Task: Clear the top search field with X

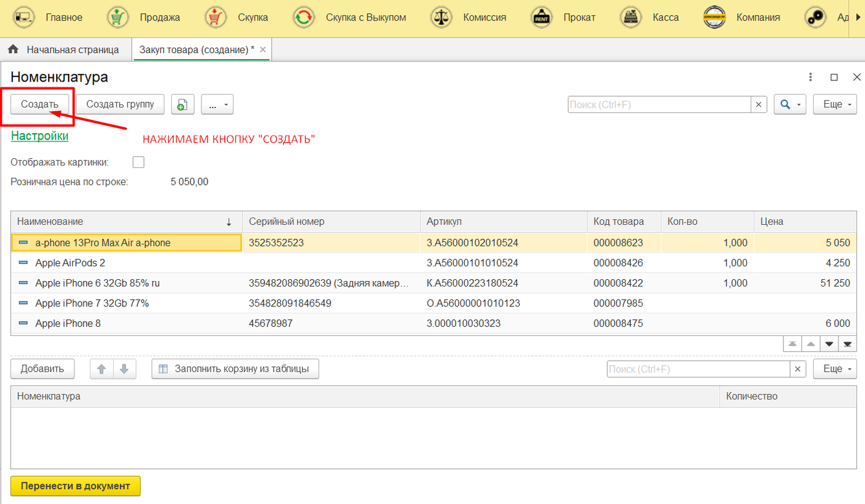Action: (x=759, y=104)
